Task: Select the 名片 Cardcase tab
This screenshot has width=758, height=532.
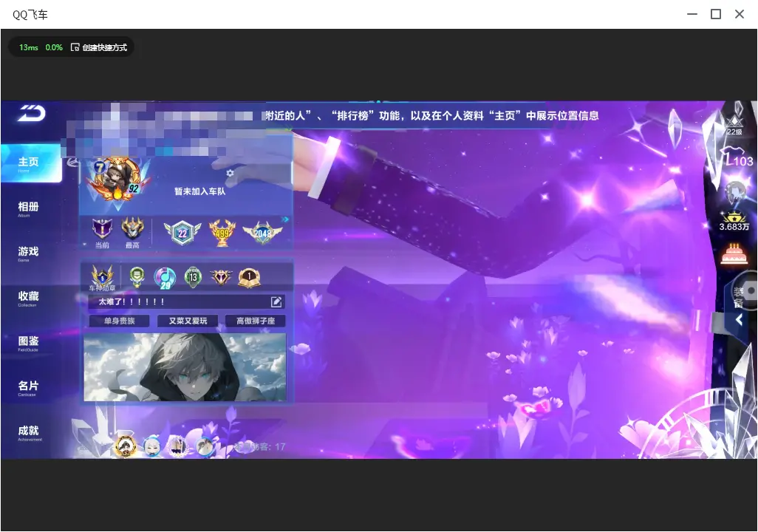Action: point(30,387)
